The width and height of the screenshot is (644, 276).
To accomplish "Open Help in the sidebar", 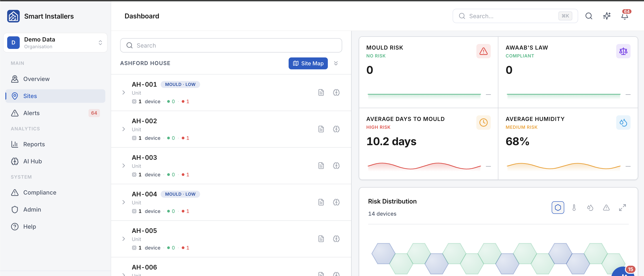I will [55, 226].
